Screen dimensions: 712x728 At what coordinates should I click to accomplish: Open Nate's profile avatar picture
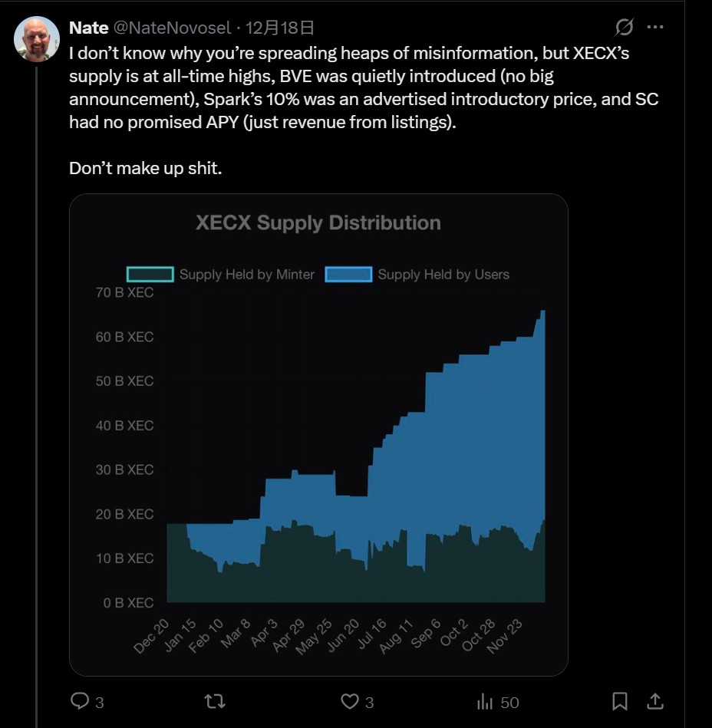(37, 38)
